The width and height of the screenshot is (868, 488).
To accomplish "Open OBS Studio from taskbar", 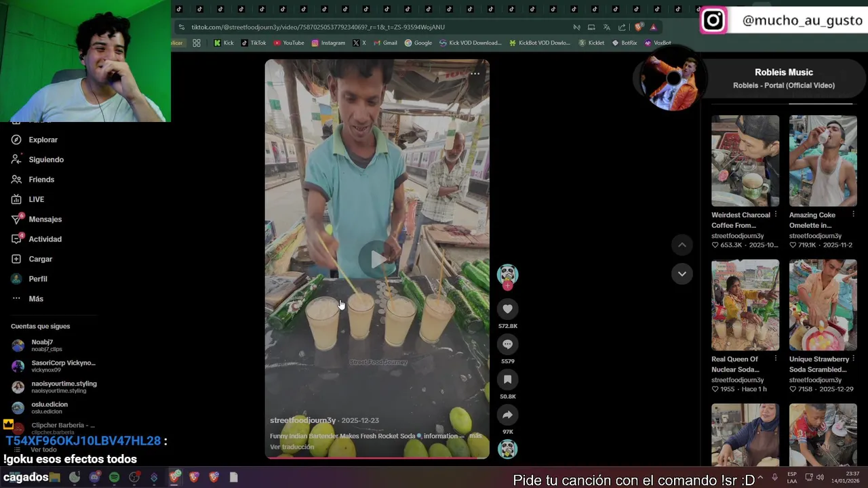I will click(134, 477).
